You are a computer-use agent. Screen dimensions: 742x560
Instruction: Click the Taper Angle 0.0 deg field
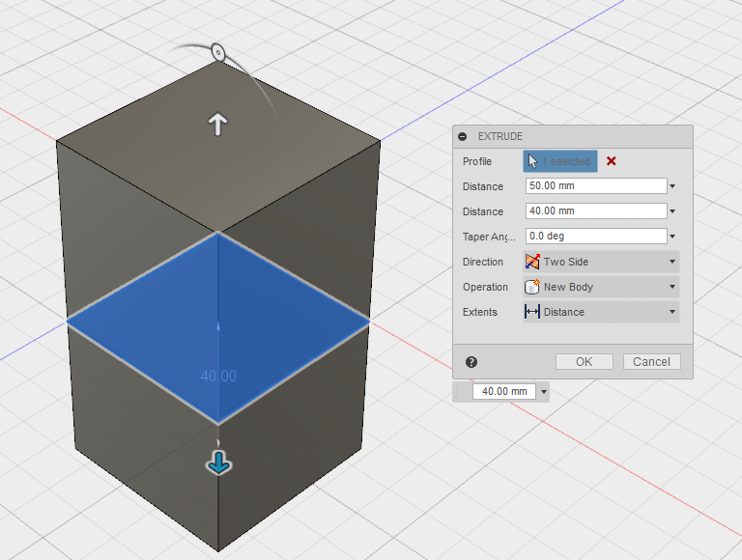tap(596, 236)
